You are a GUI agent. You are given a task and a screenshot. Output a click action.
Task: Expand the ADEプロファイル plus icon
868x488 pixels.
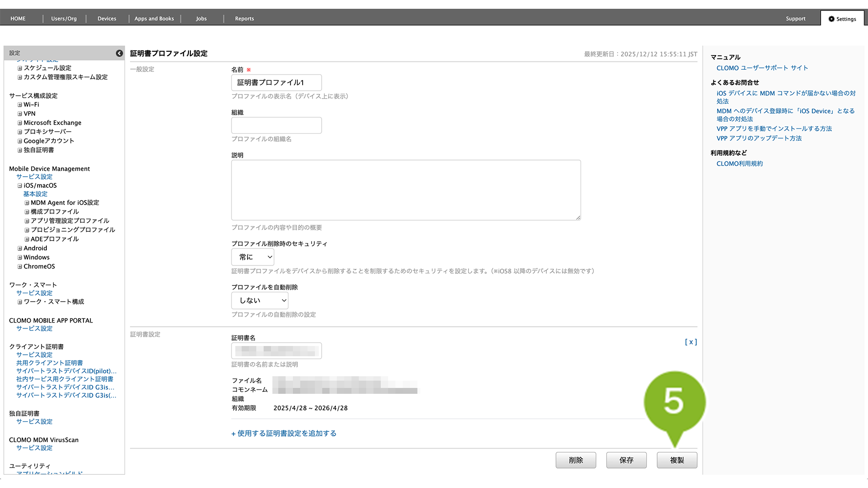point(27,239)
